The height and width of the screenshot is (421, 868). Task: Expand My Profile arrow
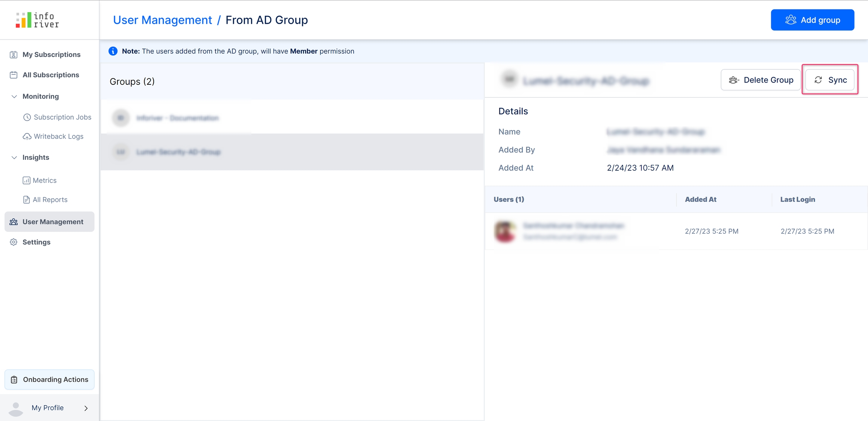(86, 408)
